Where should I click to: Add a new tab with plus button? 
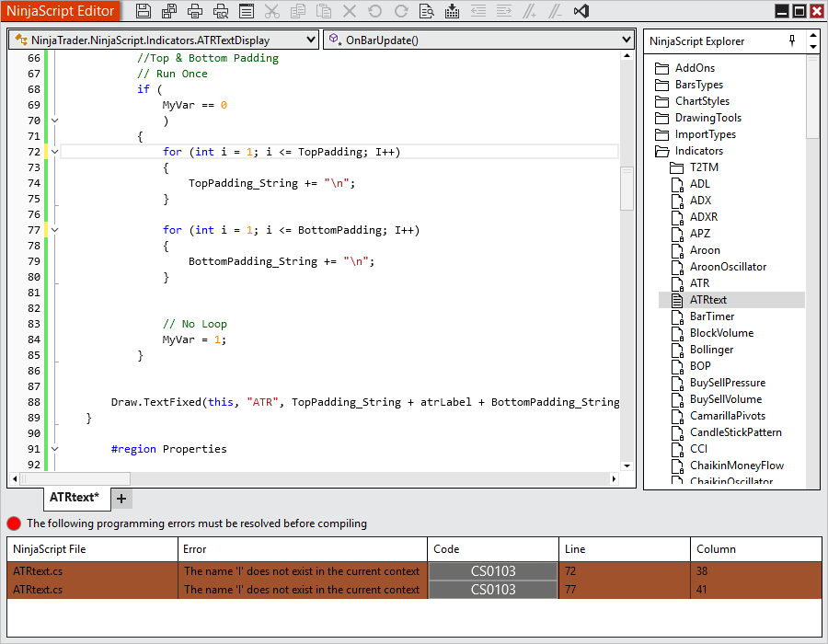[121, 499]
